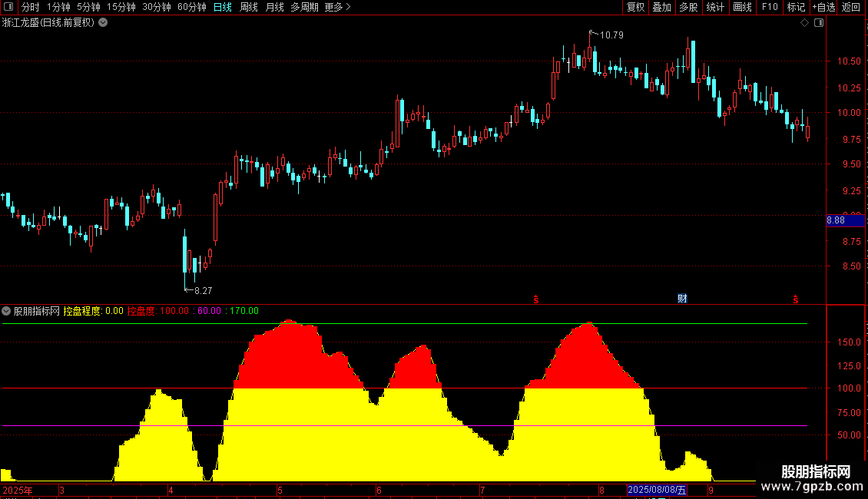The height and width of the screenshot is (499, 868).
Task: Click the magenta 60.00 indicator value
Action: (209, 311)
